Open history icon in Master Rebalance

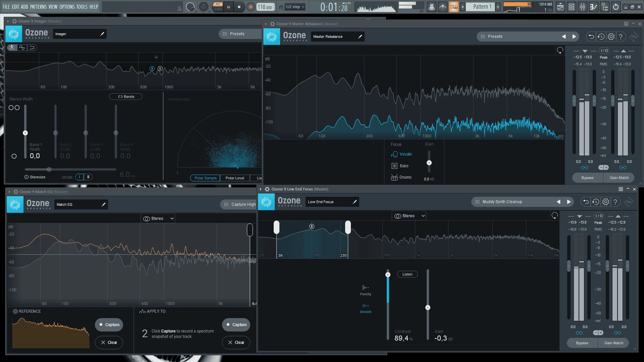601,37
